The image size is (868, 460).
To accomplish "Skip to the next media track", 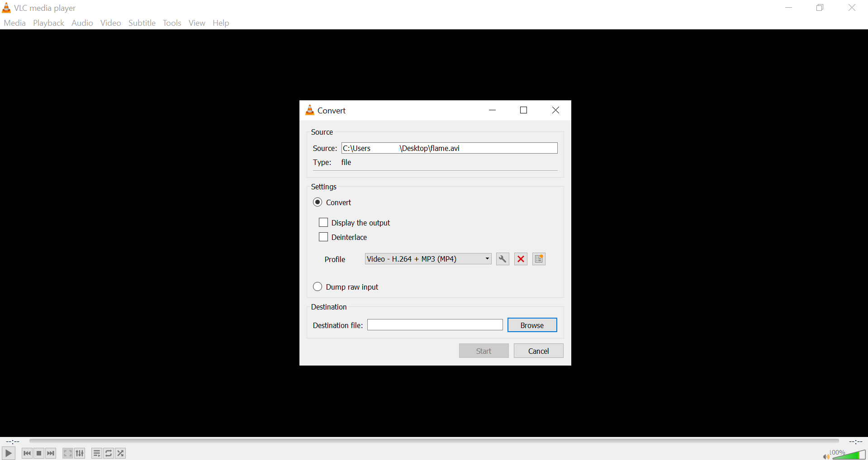I will pyautogui.click(x=51, y=453).
